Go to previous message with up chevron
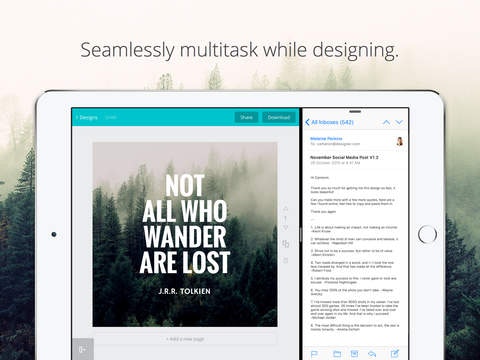480x360 pixels. 386,122
